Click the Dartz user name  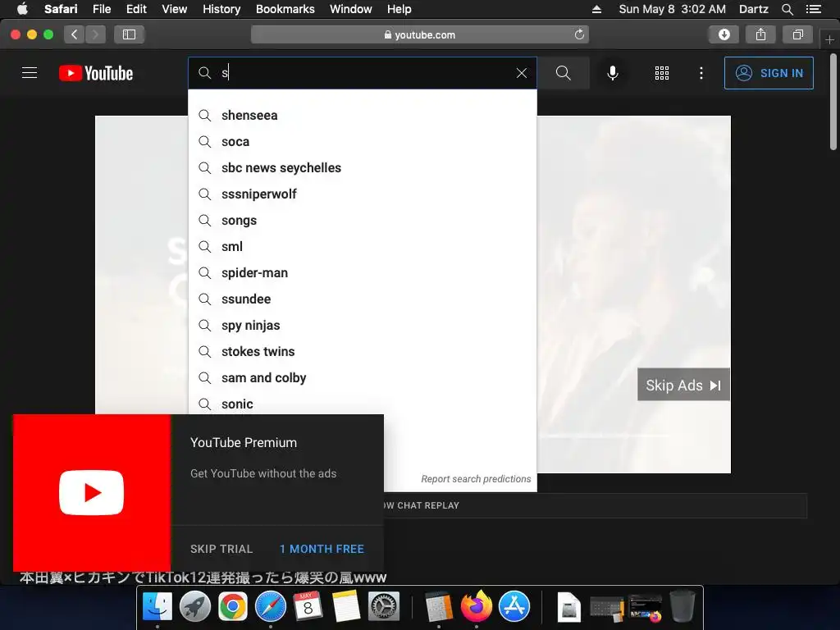pos(753,9)
